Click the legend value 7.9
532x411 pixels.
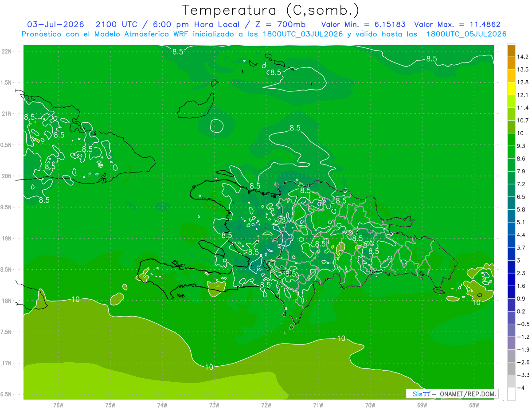click(522, 171)
